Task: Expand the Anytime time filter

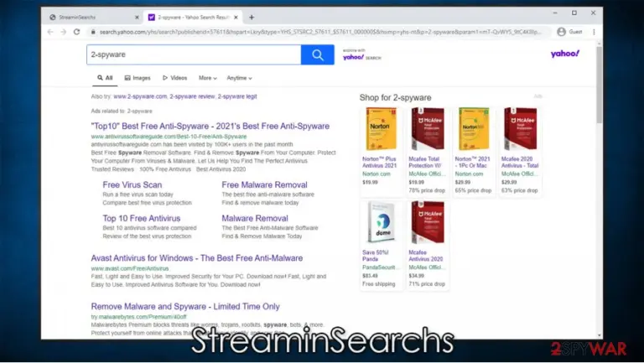Action: [x=239, y=78]
